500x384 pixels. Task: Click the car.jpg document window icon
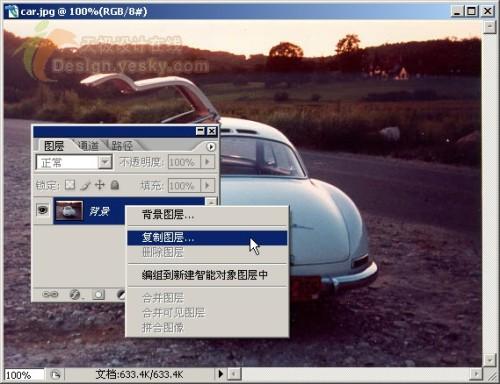(x=12, y=12)
